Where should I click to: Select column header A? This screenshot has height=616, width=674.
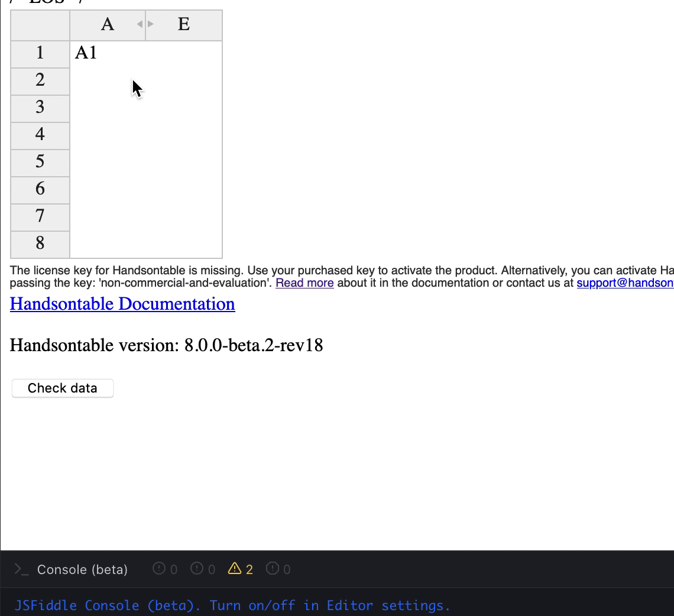tap(107, 25)
